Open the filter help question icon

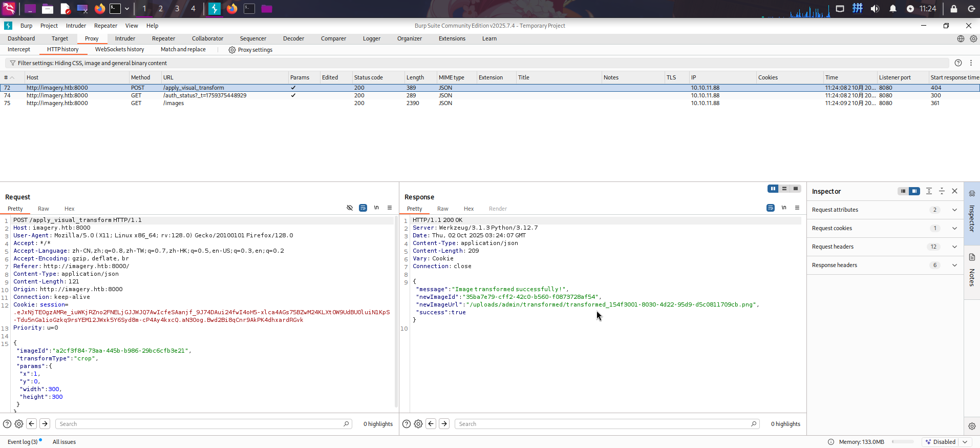(x=958, y=63)
